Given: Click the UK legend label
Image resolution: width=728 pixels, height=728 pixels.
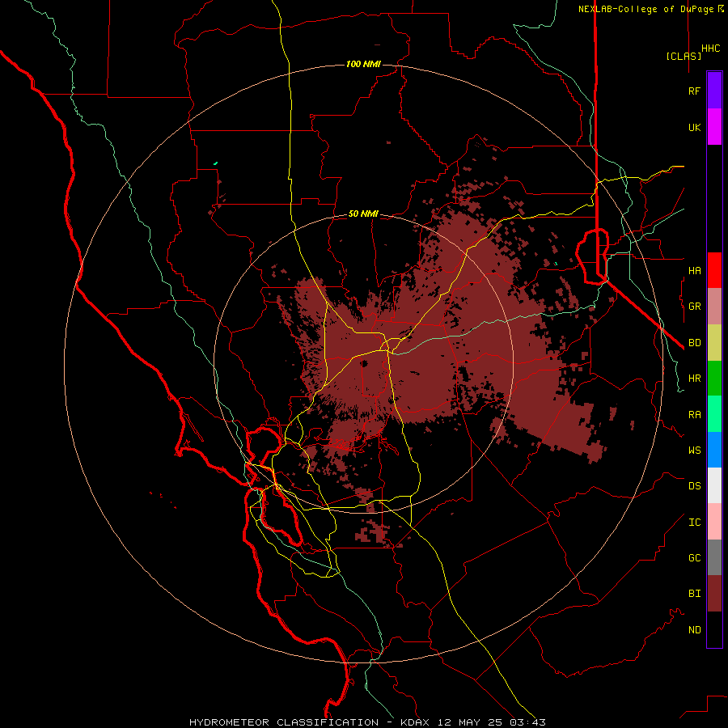Looking at the screenshot, I should click(x=694, y=127).
